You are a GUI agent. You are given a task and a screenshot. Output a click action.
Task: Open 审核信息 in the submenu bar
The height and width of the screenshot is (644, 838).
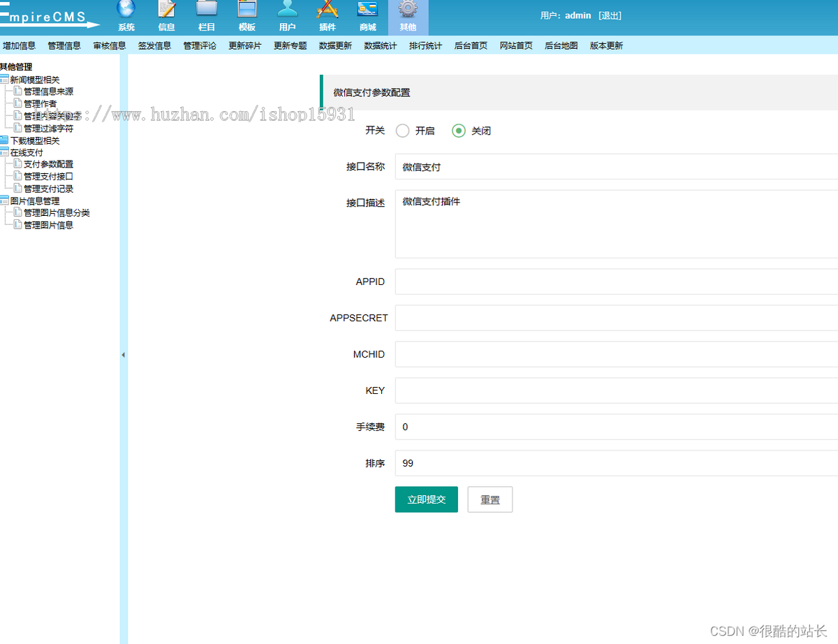point(110,46)
